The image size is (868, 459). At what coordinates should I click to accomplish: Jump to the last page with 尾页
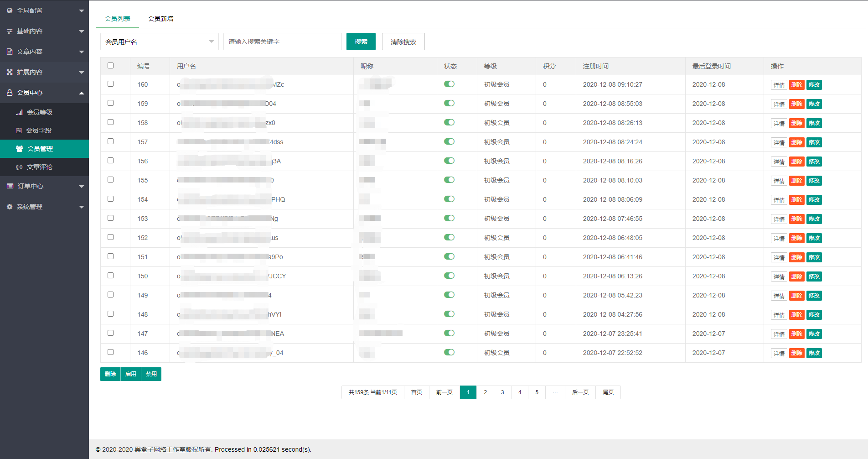click(608, 392)
